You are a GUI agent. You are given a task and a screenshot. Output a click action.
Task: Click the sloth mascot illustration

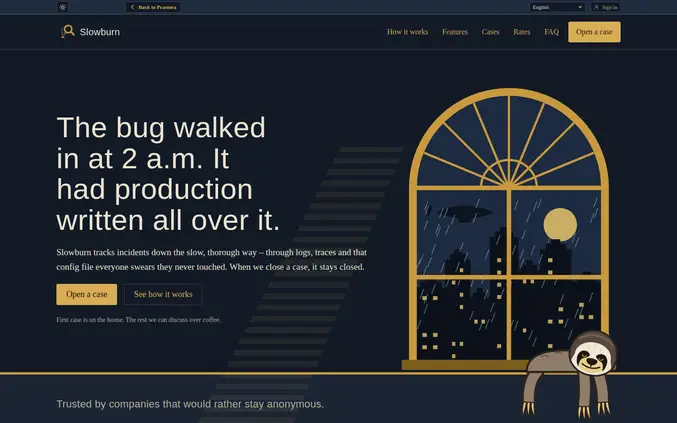[x=570, y=374]
